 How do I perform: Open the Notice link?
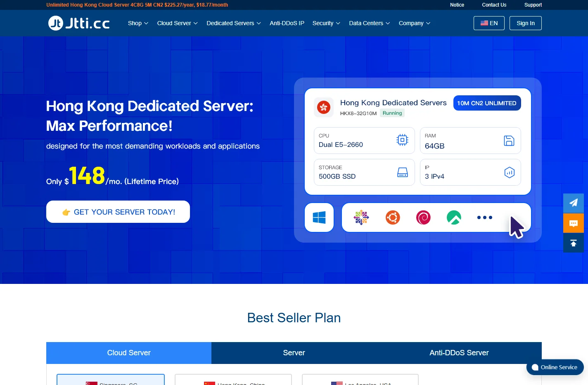(457, 5)
